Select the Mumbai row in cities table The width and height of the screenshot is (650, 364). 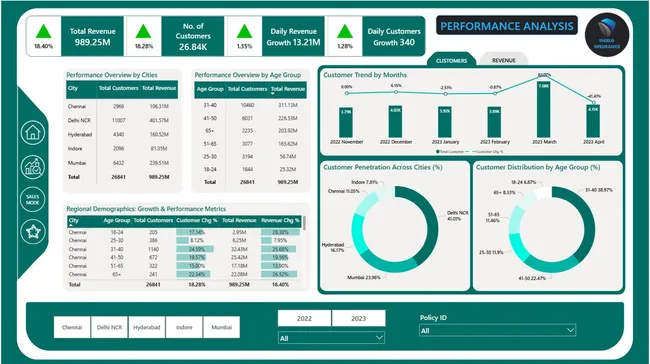click(122, 163)
